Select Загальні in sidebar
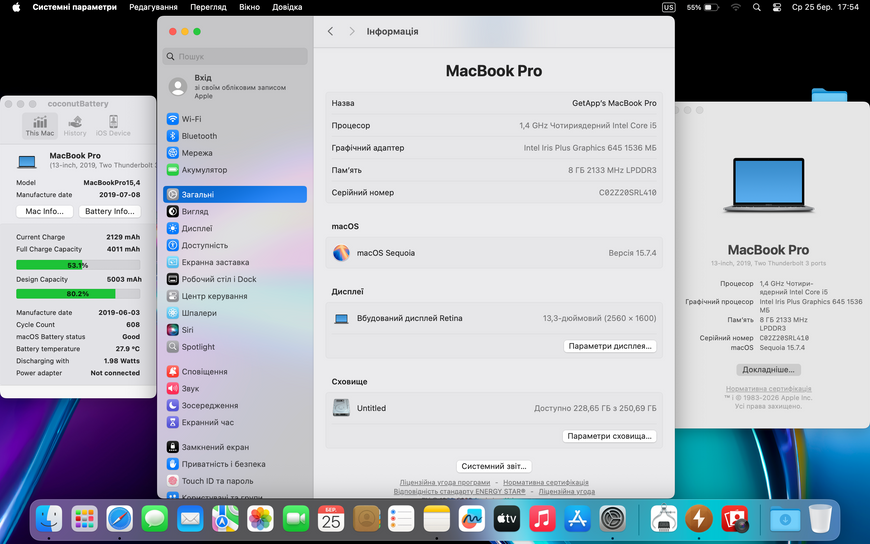Viewport: 870px width, 544px height. click(x=235, y=194)
